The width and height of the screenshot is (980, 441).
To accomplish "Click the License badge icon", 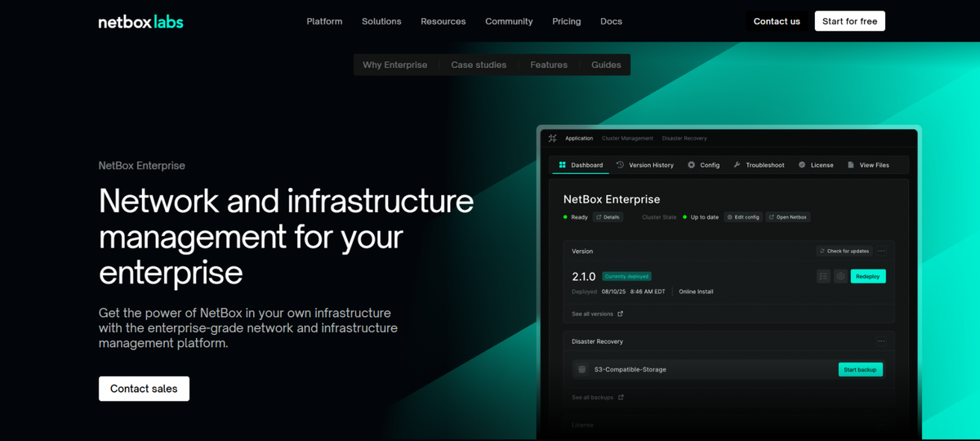I will pyautogui.click(x=802, y=165).
